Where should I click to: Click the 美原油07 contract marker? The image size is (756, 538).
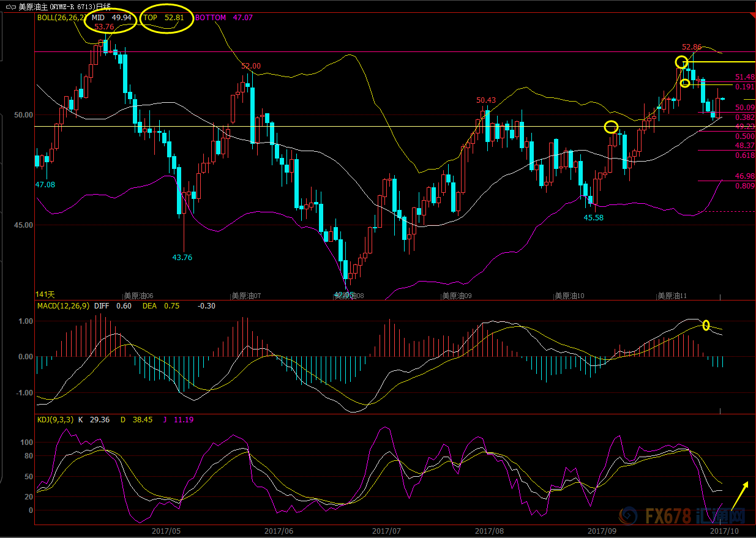[x=246, y=296]
